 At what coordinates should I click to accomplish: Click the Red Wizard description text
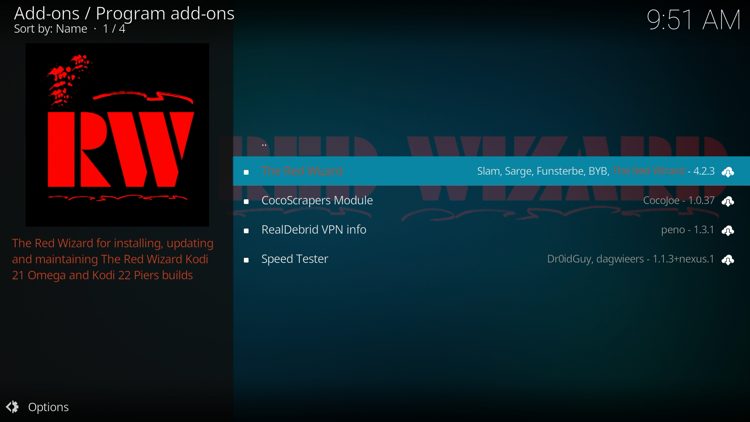[x=113, y=259]
